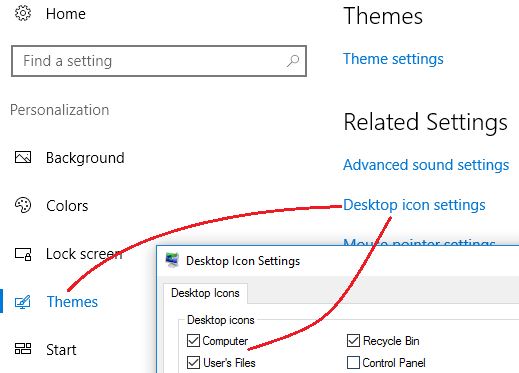Image resolution: width=519 pixels, height=373 pixels.
Task: Switch to the Desktop Icons tab
Action: click(205, 293)
